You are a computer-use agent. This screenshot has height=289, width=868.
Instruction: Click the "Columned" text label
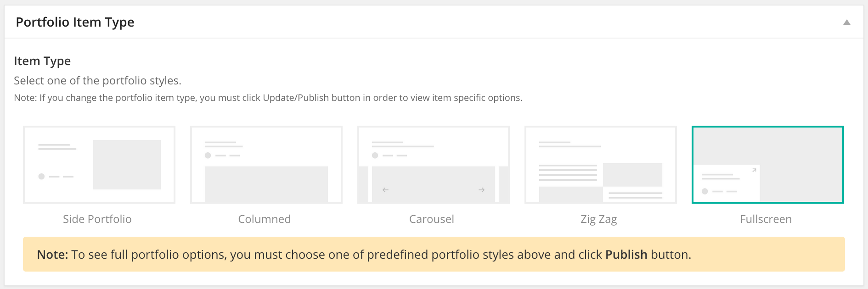pos(265,219)
